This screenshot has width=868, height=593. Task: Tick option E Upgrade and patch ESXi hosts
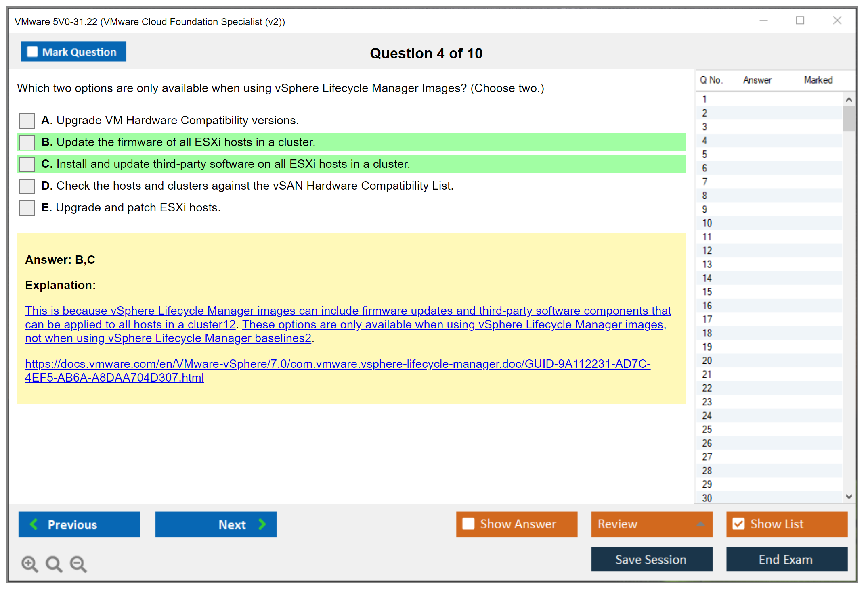coord(27,208)
